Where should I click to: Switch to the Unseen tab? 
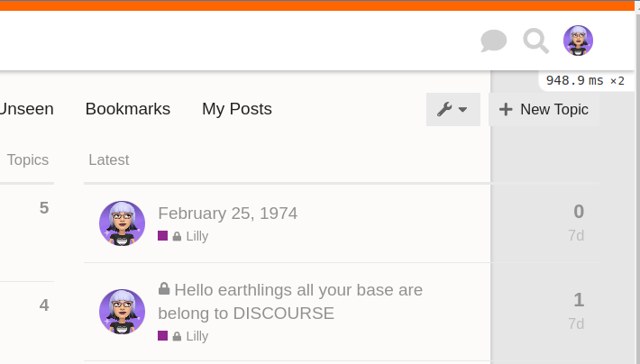27,109
